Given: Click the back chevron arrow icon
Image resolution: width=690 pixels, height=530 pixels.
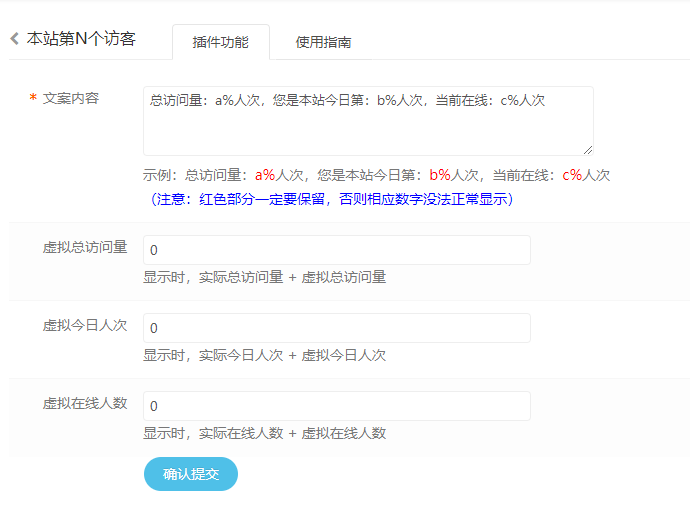Looking at the screenshot, I should tap(14, 39).
